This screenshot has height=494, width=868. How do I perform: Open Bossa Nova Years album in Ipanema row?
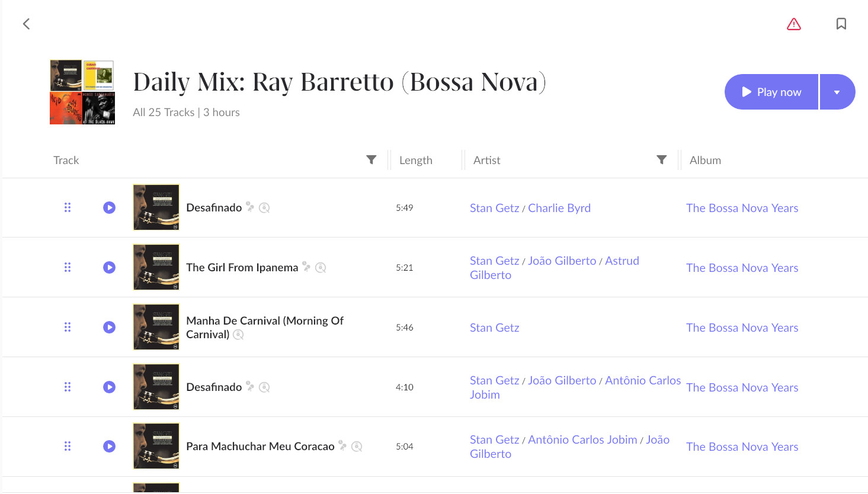[x=742, y=268]
